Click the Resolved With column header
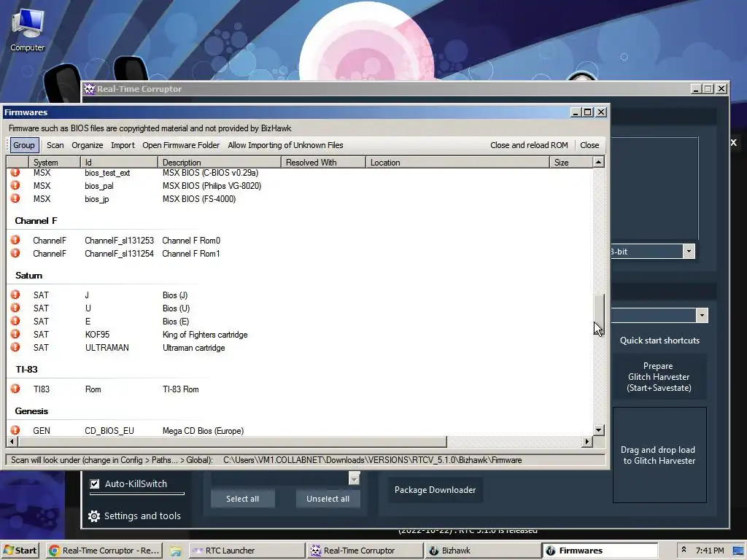 click(x=323, y=163)
